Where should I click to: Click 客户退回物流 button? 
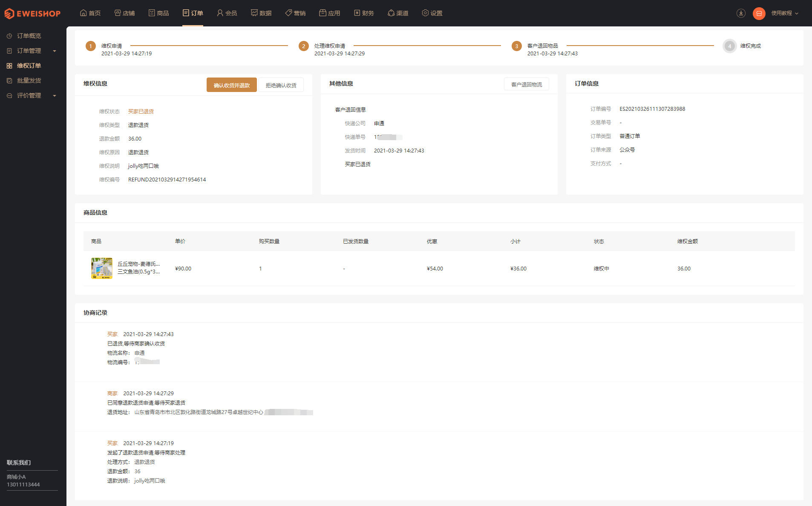click(527, 84)
